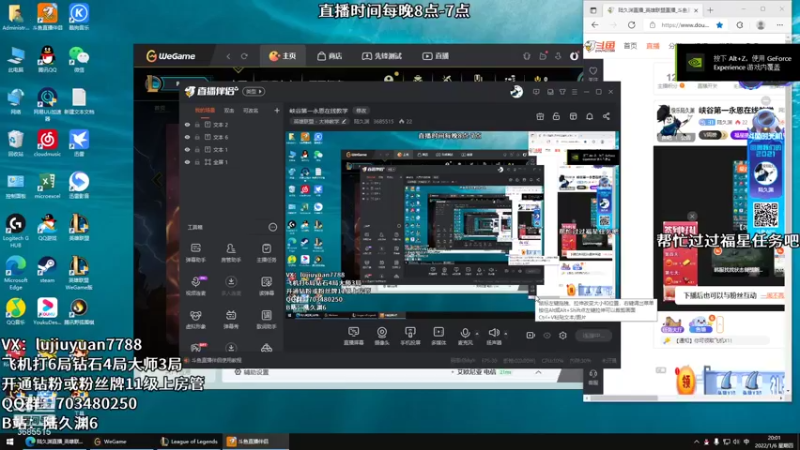Click the start streaming button
The width and height of the screenshot is (800, 450).
[594, 335]
